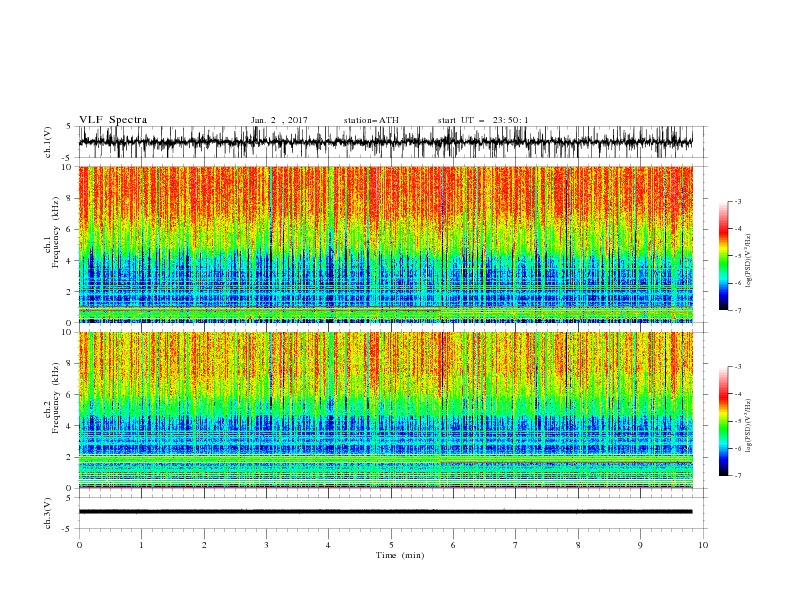
Task: Click the "-7" tick on ch.1 colorbar
Action: [x=738, y=310]
